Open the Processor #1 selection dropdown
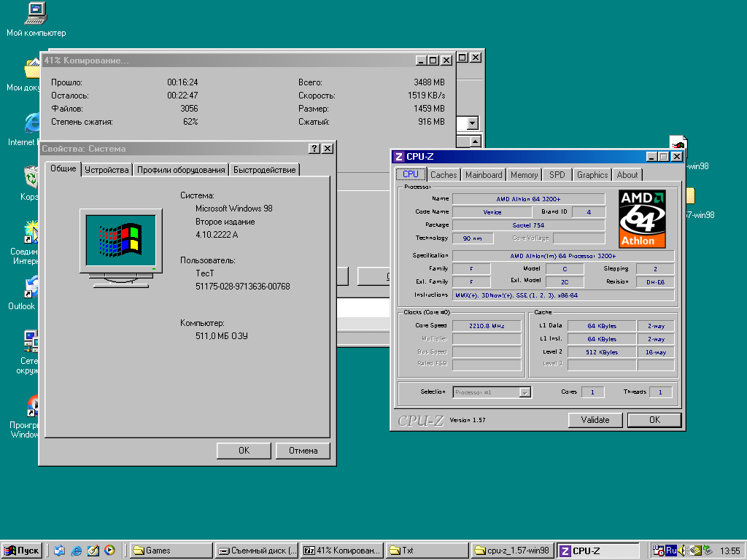 click(x=524, y=392)
